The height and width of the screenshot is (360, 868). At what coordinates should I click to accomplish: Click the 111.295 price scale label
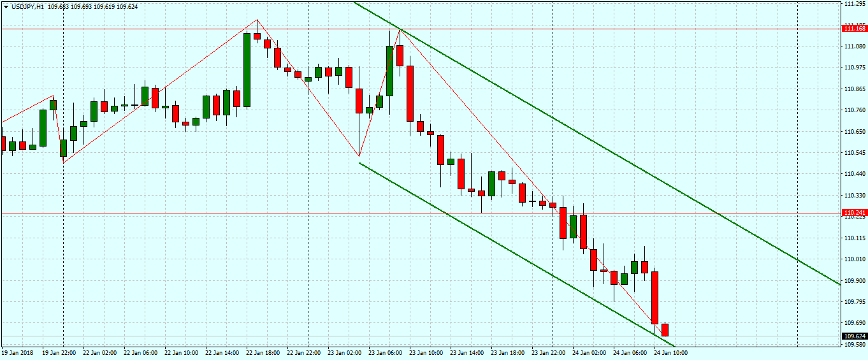point(853,4)
